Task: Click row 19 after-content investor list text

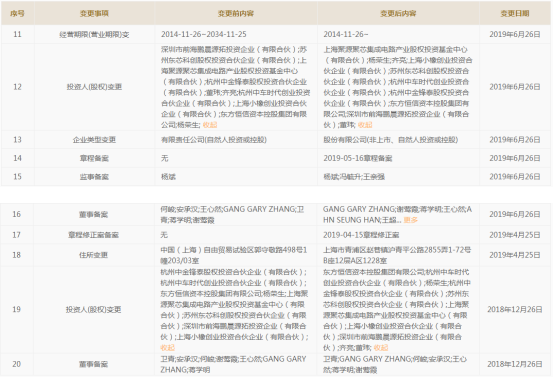Action: pos(397,310)
